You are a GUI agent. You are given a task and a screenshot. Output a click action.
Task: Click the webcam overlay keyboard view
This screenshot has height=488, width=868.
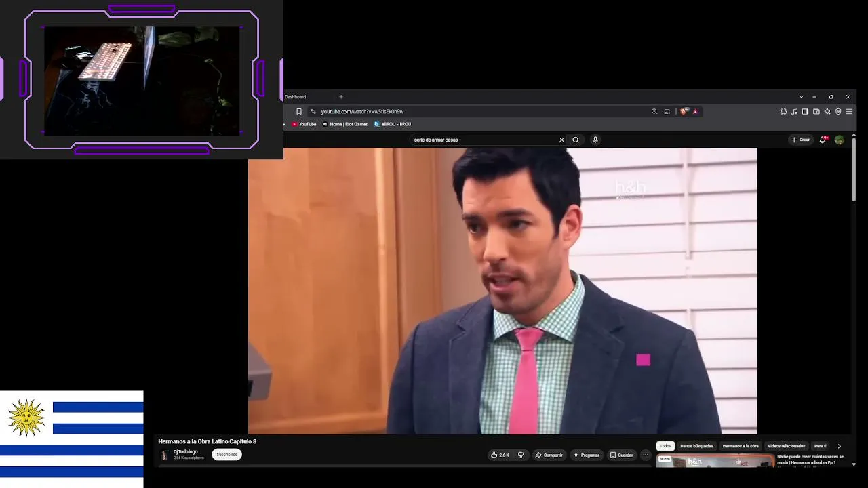point(142,81)
